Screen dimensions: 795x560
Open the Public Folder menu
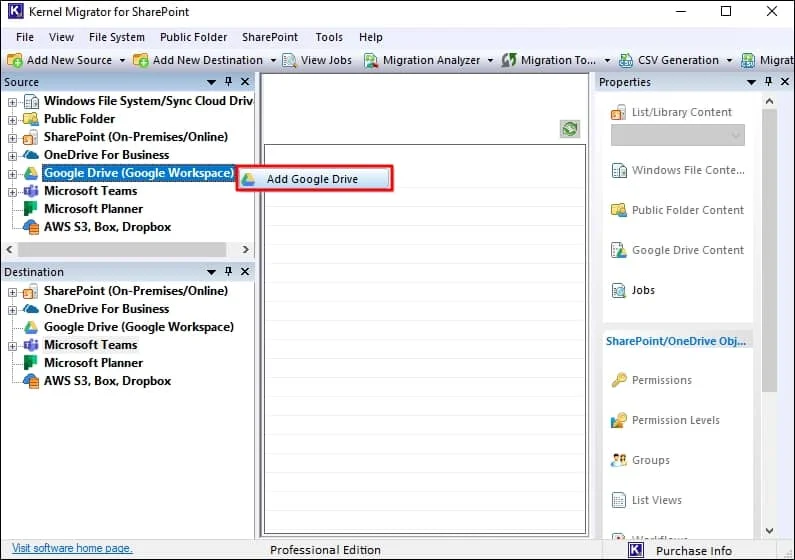(193, 37)
